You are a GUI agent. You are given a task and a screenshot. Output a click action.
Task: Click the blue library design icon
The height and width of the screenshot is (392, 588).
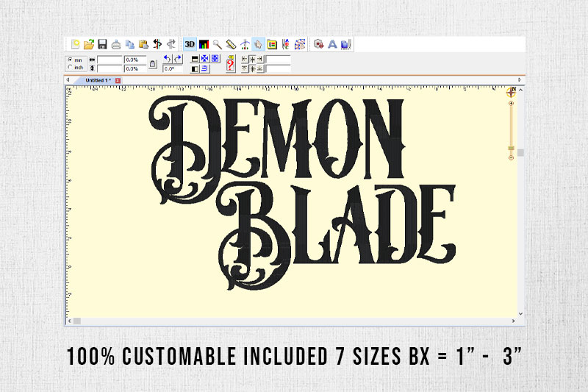click(x=345, y=44)
